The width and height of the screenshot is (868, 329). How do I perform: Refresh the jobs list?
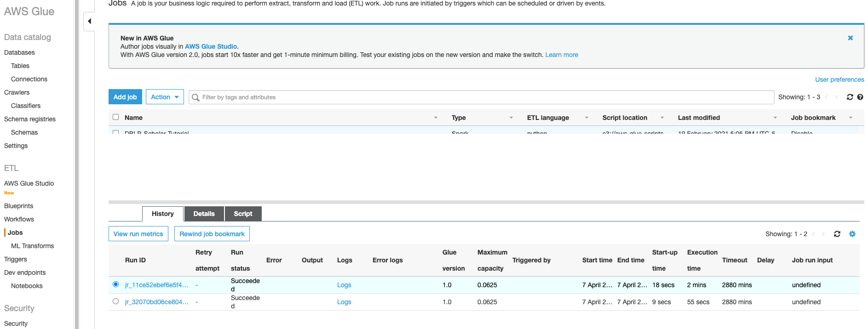(x=850, y=97)
